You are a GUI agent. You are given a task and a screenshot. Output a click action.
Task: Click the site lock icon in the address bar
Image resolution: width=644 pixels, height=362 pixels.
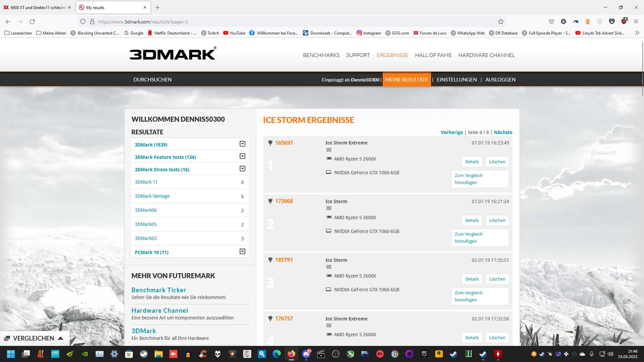tap(92, 22)
